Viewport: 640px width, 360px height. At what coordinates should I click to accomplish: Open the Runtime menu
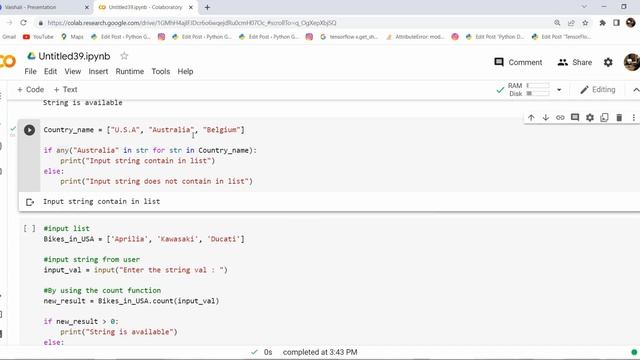(130, 71)
